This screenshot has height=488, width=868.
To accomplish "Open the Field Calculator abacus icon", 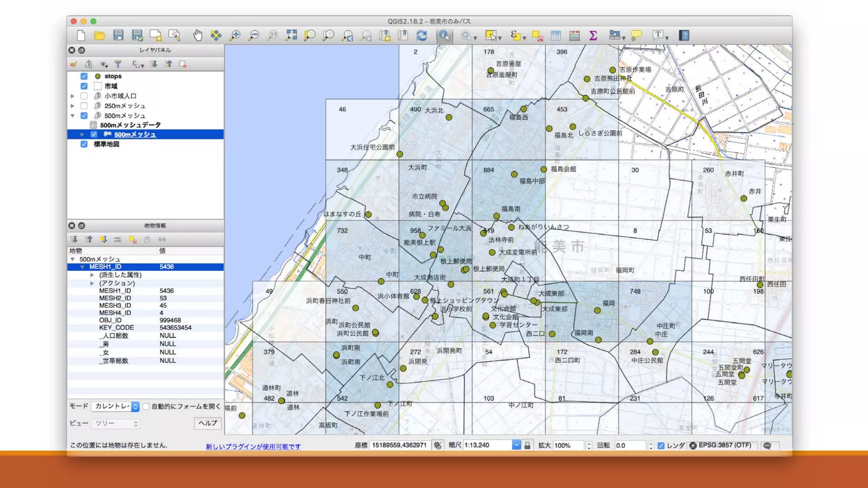I will pyautogui.click(x=574, y=36).
